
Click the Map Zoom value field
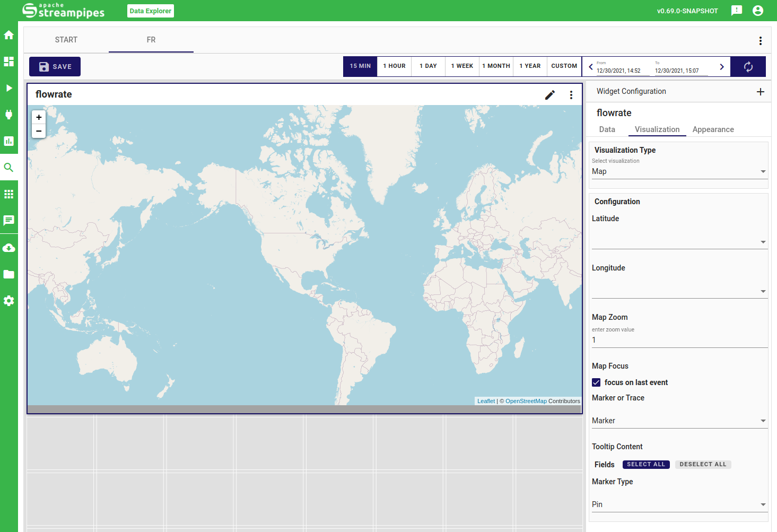pos(679,340)
